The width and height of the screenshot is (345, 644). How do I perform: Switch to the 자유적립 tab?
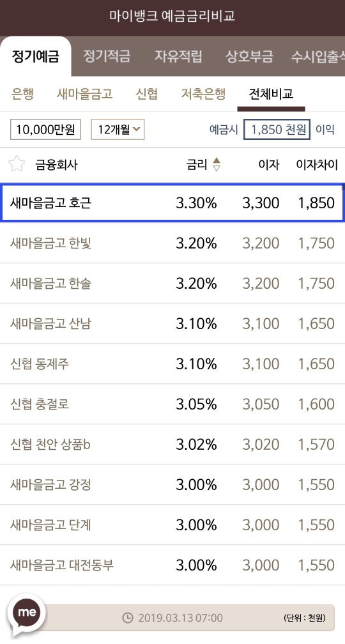pyautogui.click(x=178, y=56)
